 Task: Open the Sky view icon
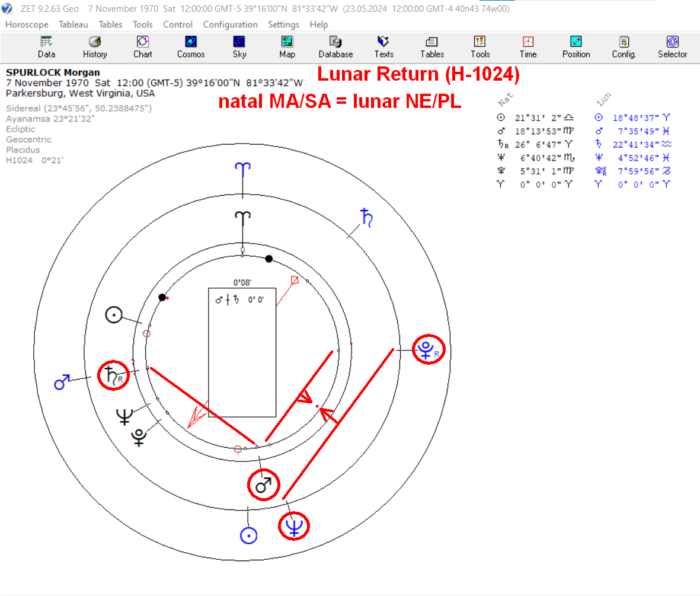tap(239, 47)
